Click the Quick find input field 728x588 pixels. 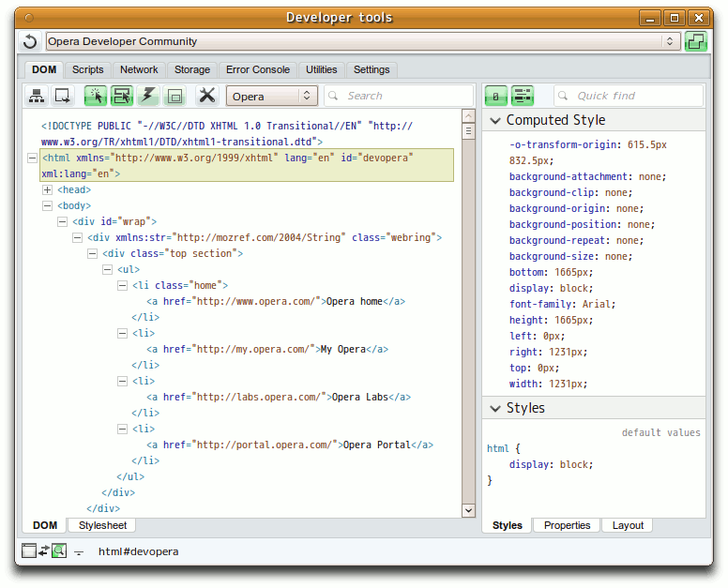tap(629, 96)
